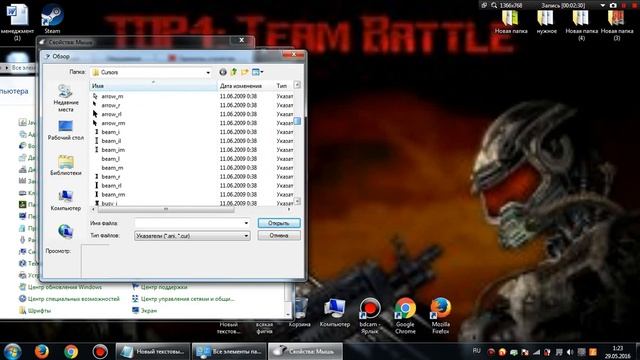The width and height of the screenshot is (640, 360).
Task: Select the beam_im cursor file
Action: click(x=113, y=150)
